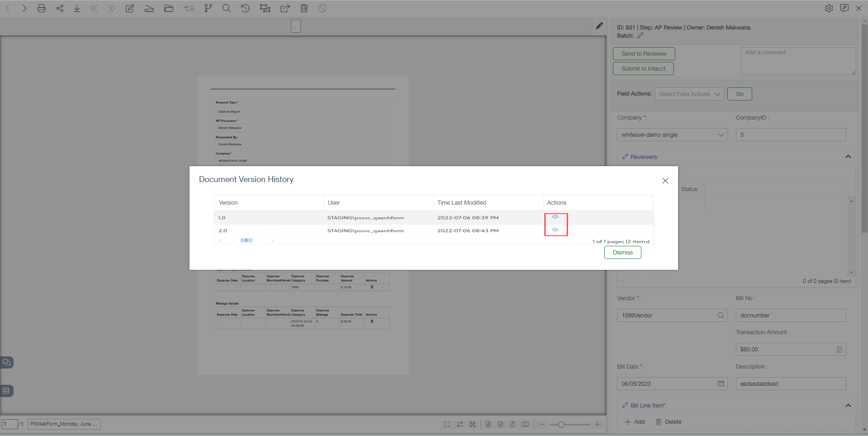Open the folder icon in toolbar

coord(169,8)
